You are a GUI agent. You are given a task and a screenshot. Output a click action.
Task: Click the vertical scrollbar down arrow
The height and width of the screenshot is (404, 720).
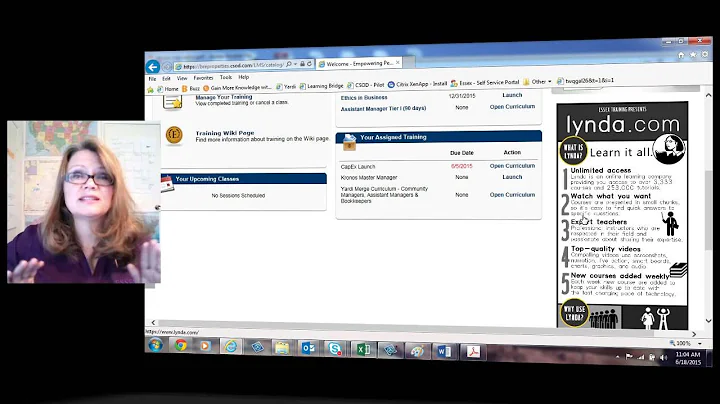(709, 320)
